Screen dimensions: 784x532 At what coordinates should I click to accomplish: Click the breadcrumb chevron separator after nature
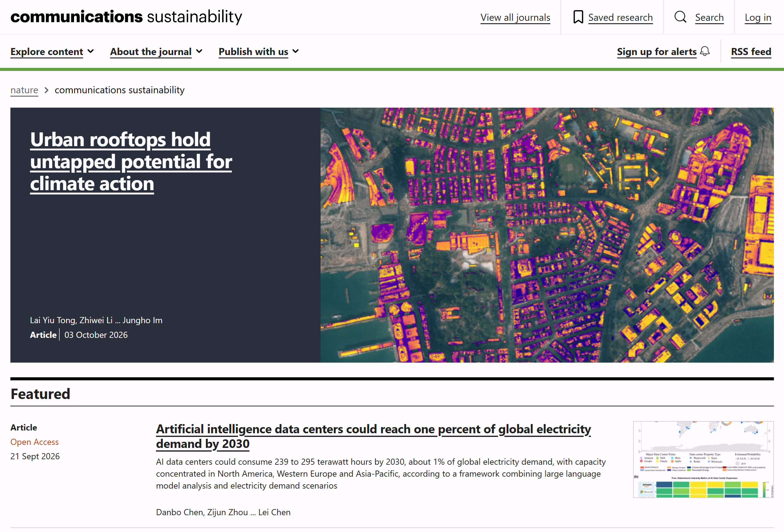pos(46,90)
